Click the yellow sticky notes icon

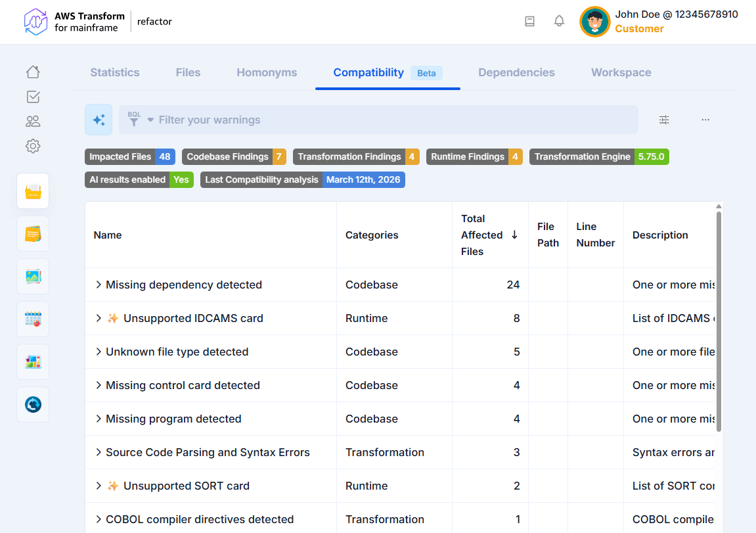33,234
